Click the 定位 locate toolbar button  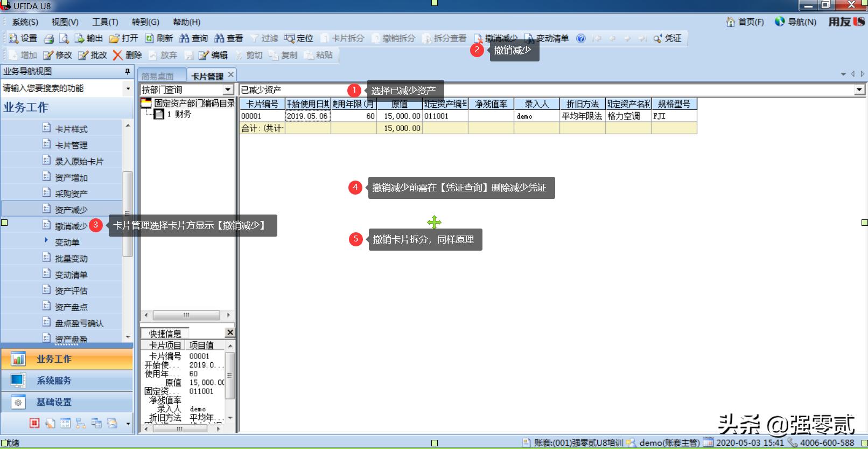[299, 38]
